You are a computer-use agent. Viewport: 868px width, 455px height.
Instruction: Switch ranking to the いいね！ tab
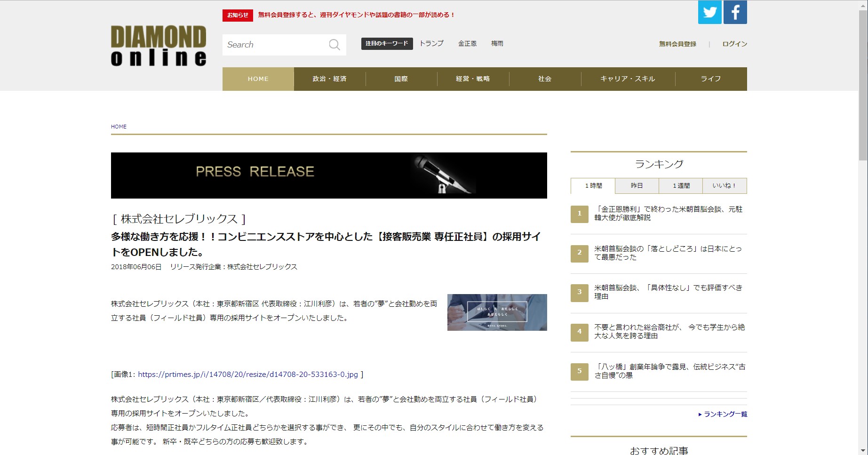click(x=725, y=186)
